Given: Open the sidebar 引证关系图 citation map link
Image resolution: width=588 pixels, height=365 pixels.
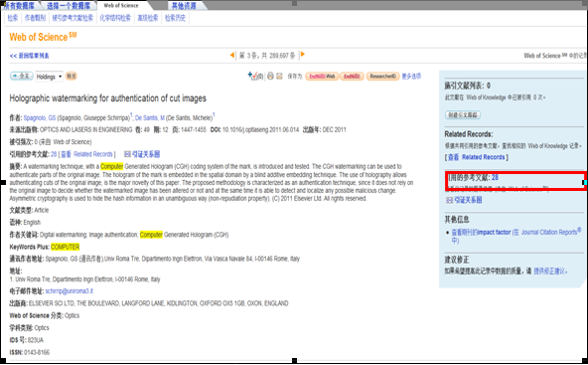Looking at the screenshot, I should tap(464, 200).
